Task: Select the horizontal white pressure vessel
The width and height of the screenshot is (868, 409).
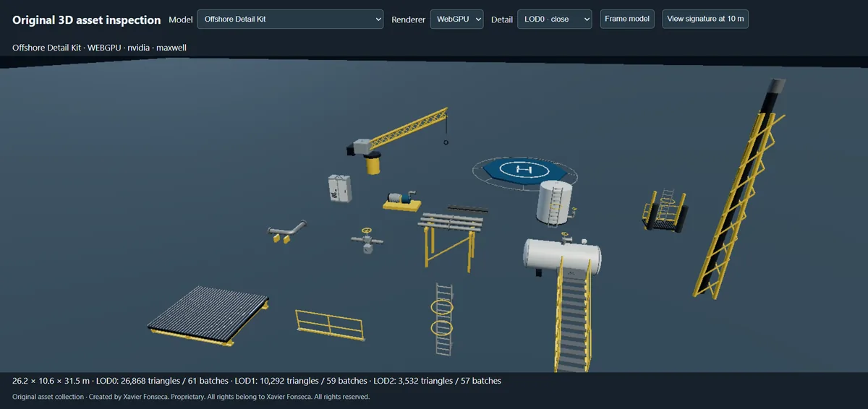Action: (561, 257)
